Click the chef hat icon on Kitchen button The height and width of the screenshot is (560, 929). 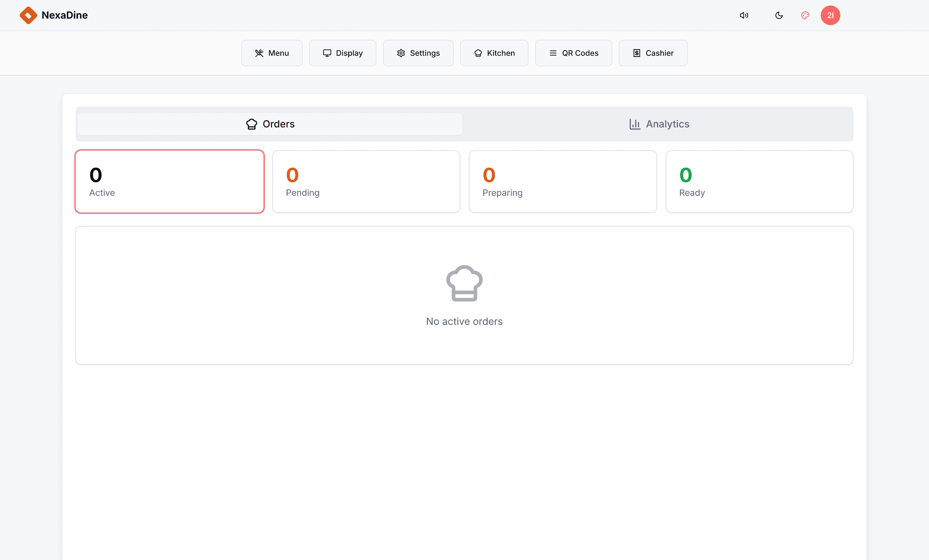[x=478, y=53]
